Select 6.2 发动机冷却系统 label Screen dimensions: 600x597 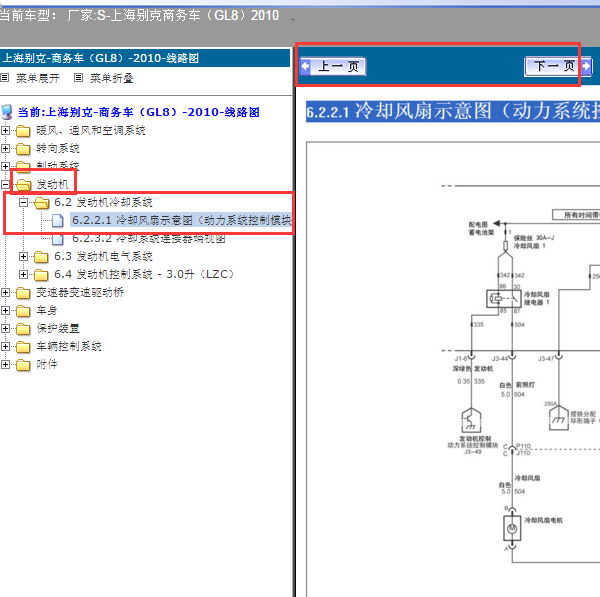(x=103, y=202)
